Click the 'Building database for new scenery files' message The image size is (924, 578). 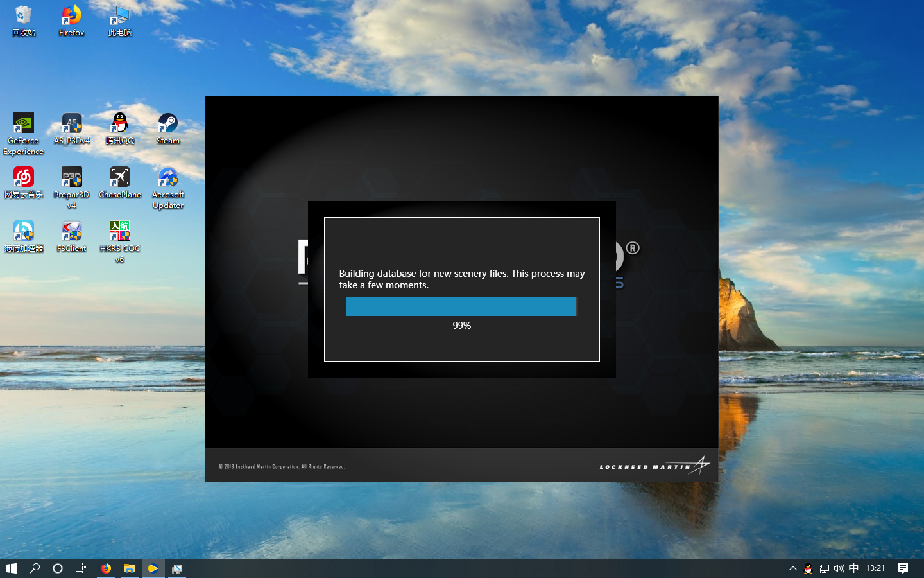pos(462,279)
